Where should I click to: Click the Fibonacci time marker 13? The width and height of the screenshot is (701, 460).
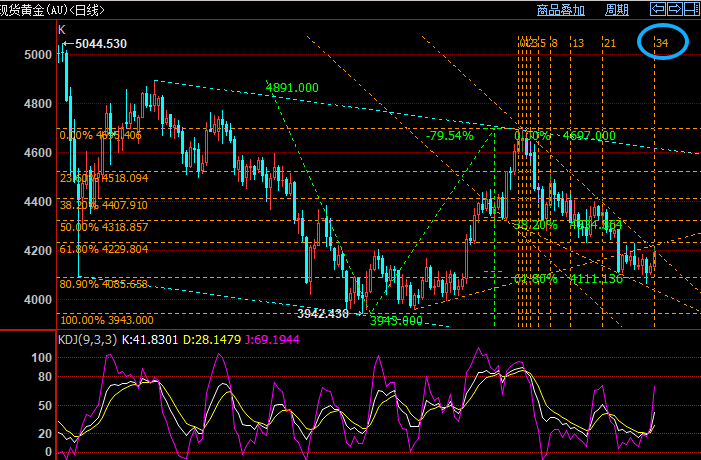(578, 43)
